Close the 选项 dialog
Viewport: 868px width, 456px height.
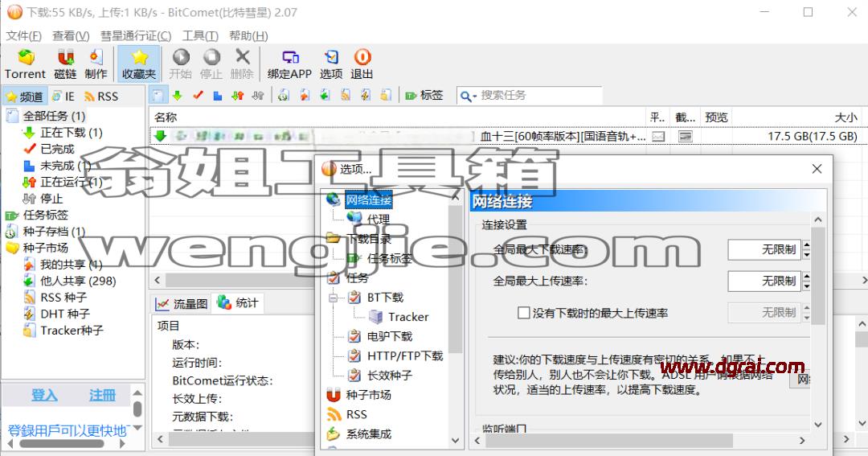point(817,168)
